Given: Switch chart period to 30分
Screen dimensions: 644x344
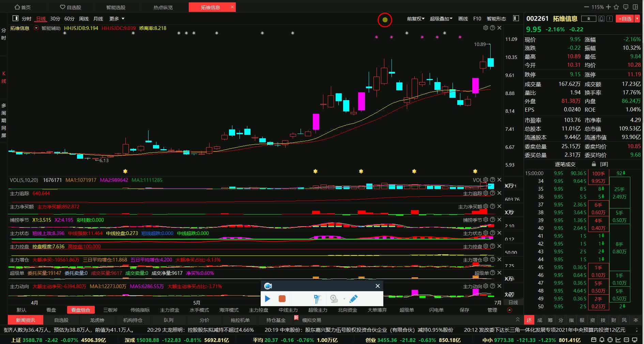Looking at the screenshot, I should [x=55, y=19].
